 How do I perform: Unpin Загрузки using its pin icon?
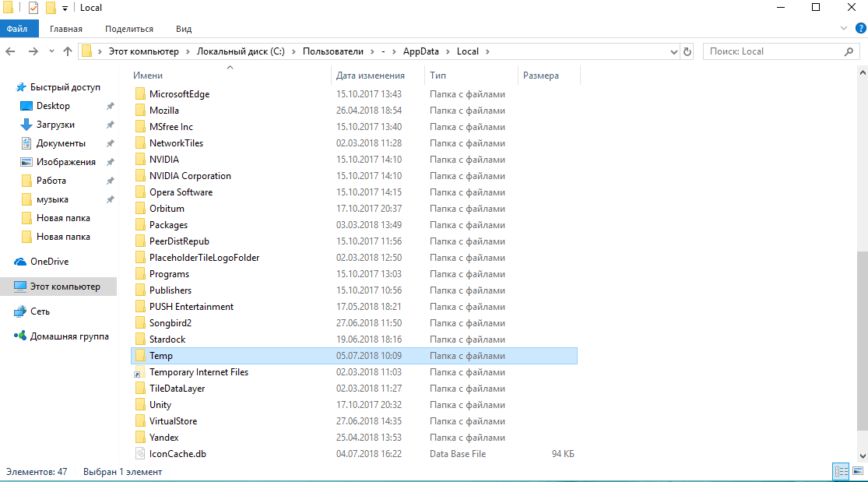click(111, 125)
